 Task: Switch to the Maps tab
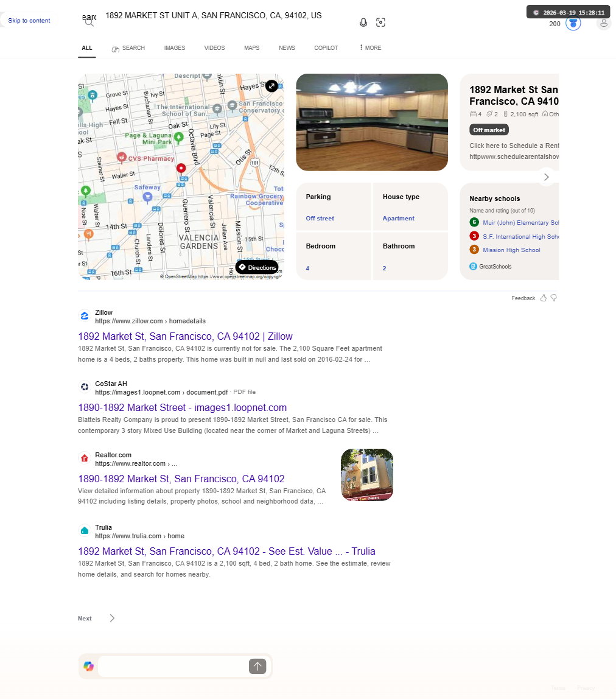pos(252,47)
